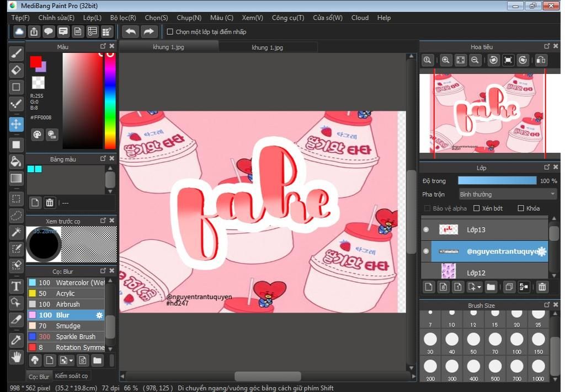The width and height of the screenshot is (565, 392).
Task: Undock the Lớp panel with its float icon
Action: 547,167
